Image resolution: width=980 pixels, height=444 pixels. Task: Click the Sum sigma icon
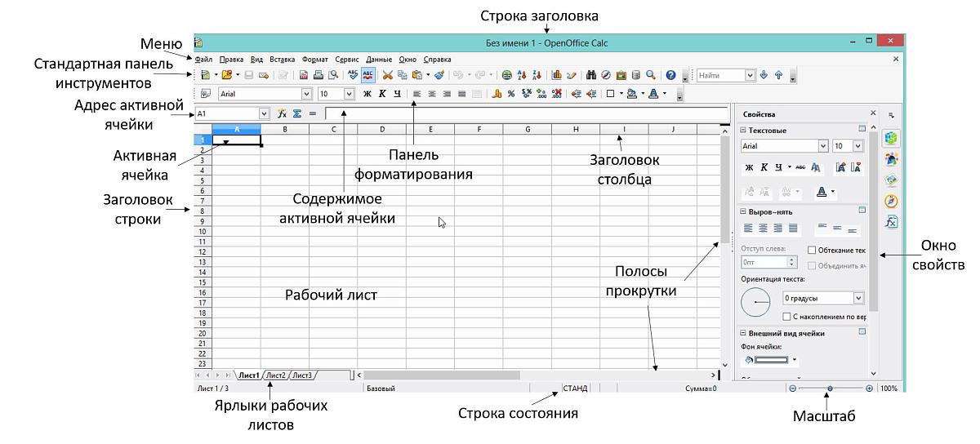click(x=297, y=114)
